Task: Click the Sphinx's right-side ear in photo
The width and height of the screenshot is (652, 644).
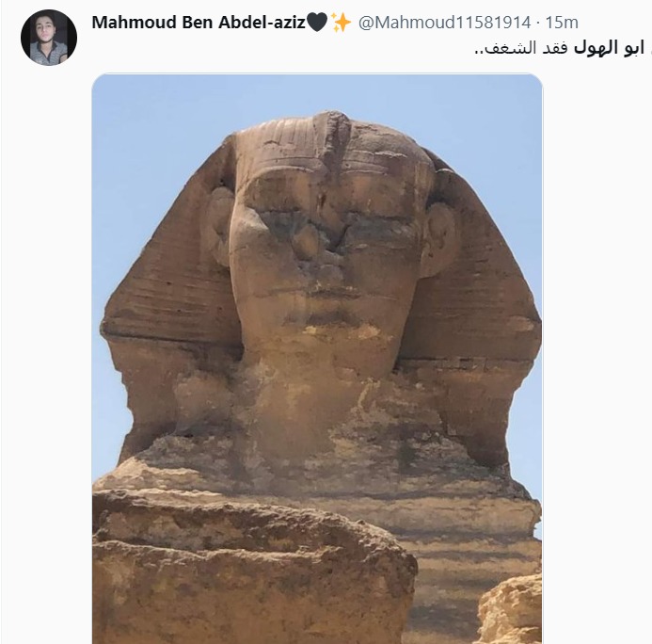Action: [440, 239]
